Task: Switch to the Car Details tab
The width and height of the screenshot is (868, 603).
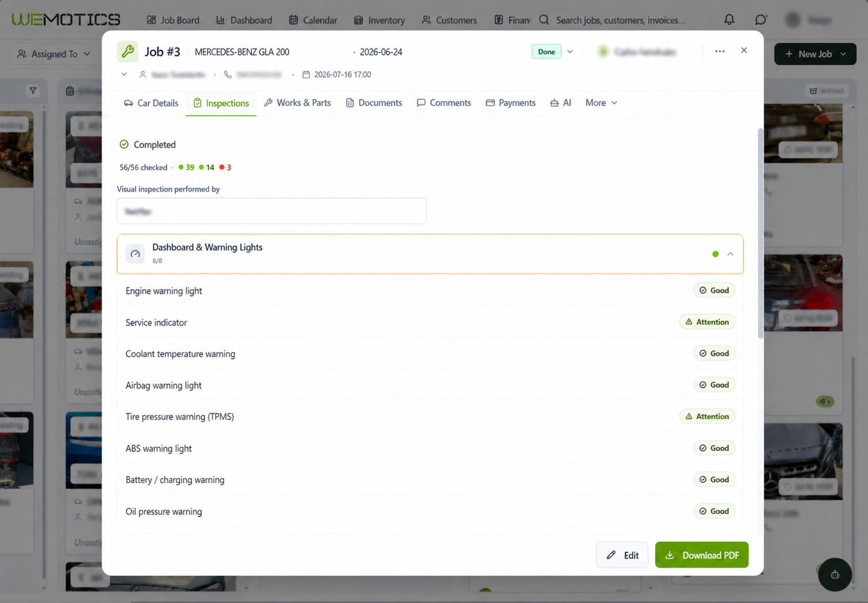Action: click(151, 103)
